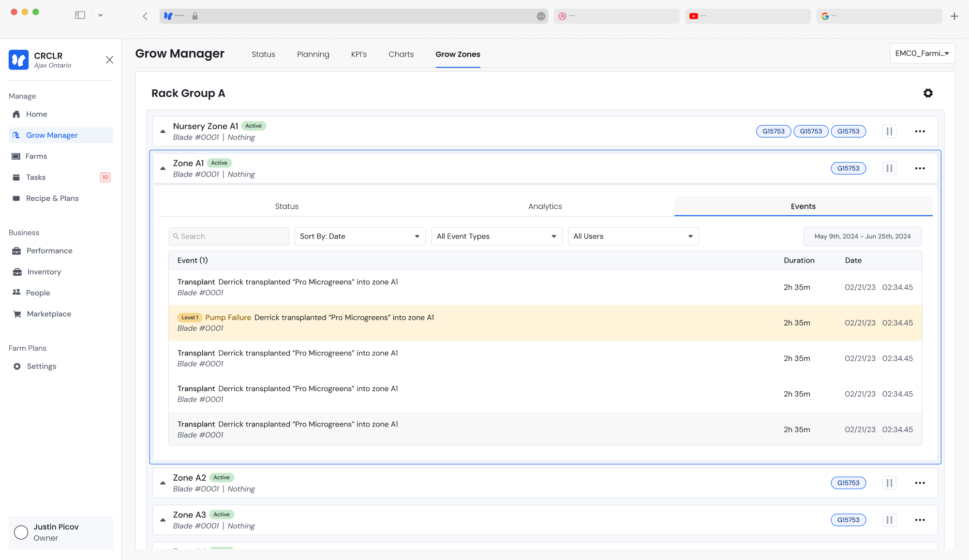Pause Nursery Zone A1
Viewport: 969px width, 560px height.
[x=889, y=132]
